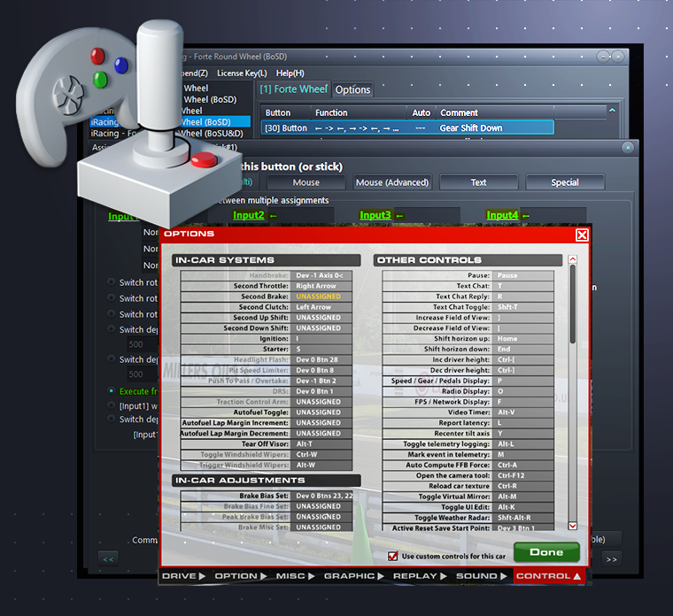The width and height of the screenshot is (673, 616).
Task: Click Video Timer Alt-V field
Action: tap(522, 412)
